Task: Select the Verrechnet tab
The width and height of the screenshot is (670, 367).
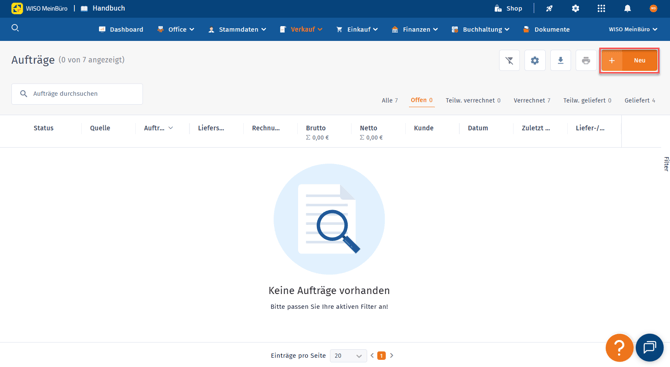Action: pos(532,100)
